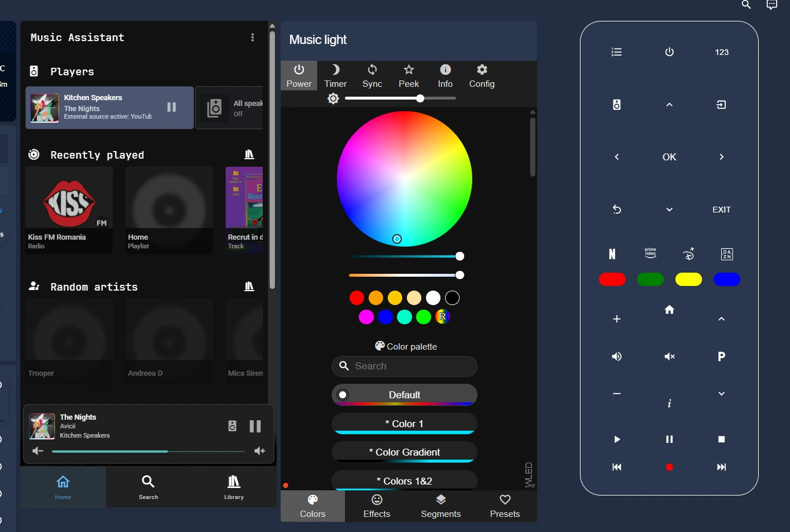Adjust the WLED brightness slider

click(400, 98)
